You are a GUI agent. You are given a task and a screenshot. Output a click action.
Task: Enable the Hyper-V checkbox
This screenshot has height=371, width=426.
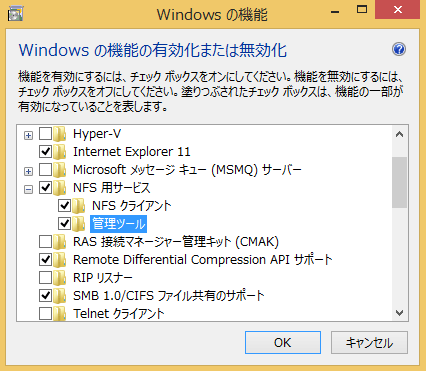click(x=45, y=134)
